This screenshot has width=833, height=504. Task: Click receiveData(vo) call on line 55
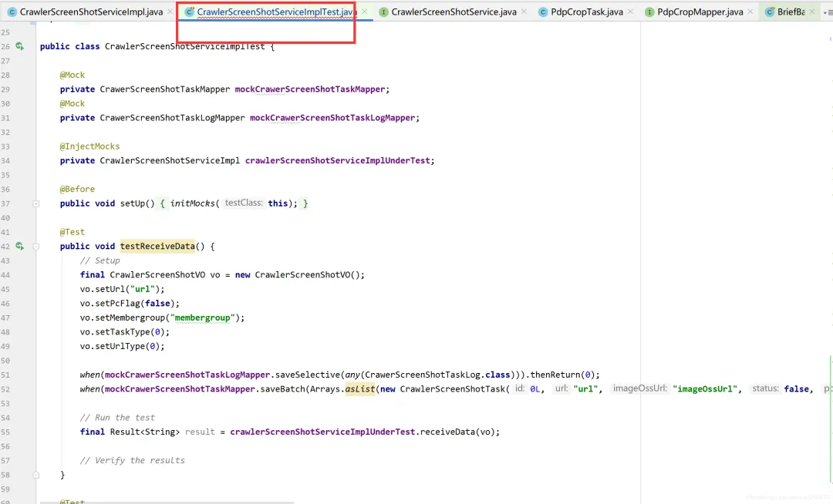(x=457, y=432)
